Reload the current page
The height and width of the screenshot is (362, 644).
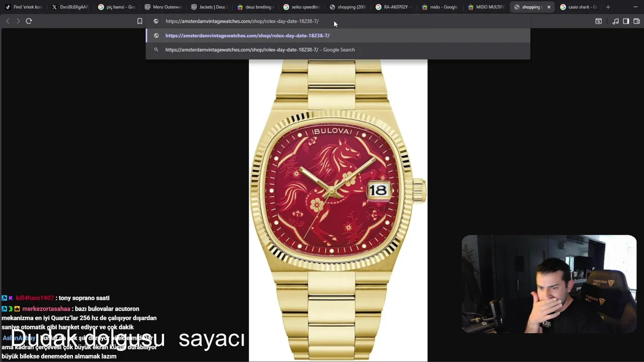29,21
